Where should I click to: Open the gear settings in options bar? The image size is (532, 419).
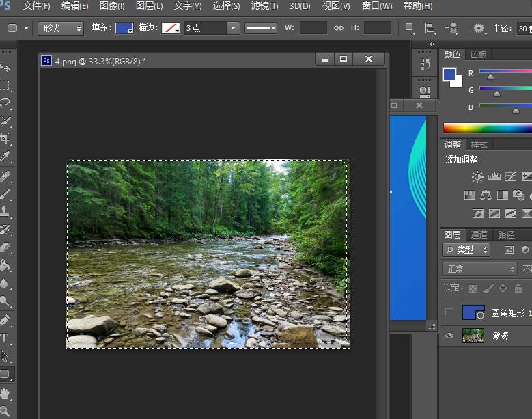478,28
